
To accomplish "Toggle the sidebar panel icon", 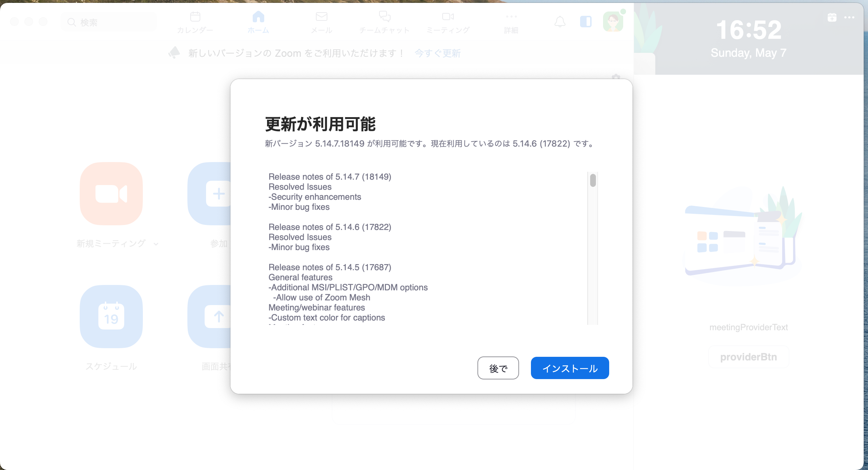I will [585, 22].
